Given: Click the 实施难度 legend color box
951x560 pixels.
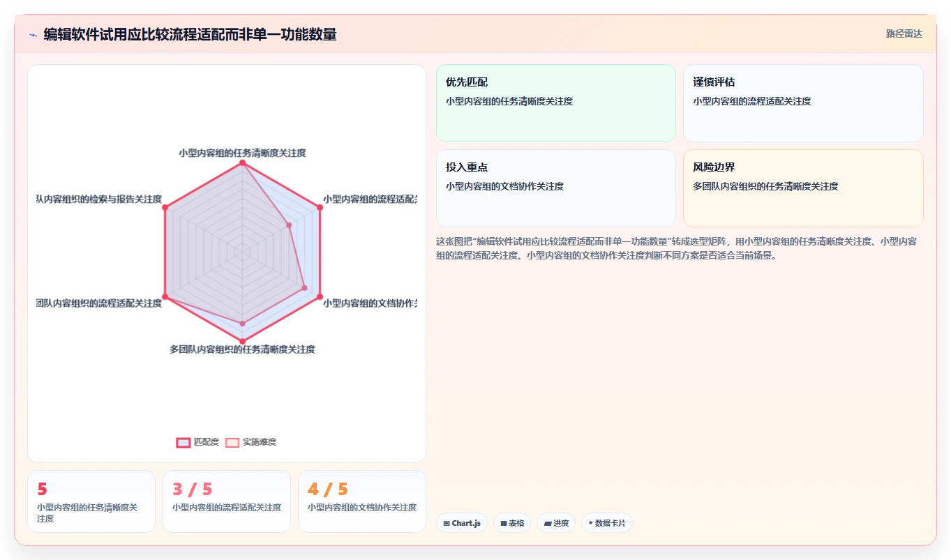Looking at the screenshot, I should [x=232, y=442].
